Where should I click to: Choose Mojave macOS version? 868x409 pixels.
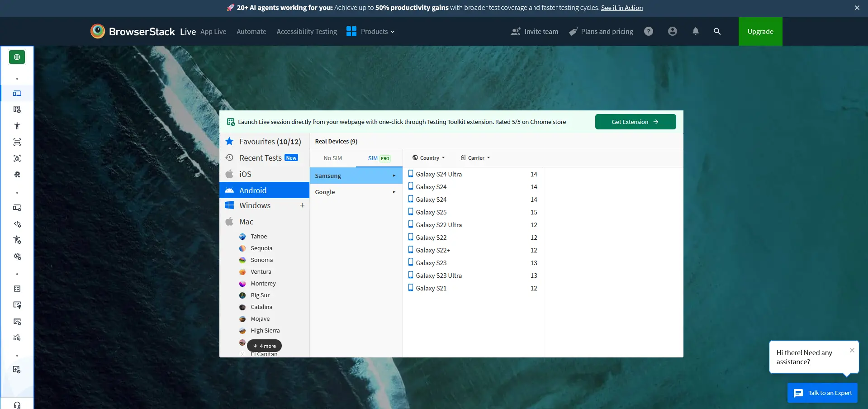click(260, 319)
